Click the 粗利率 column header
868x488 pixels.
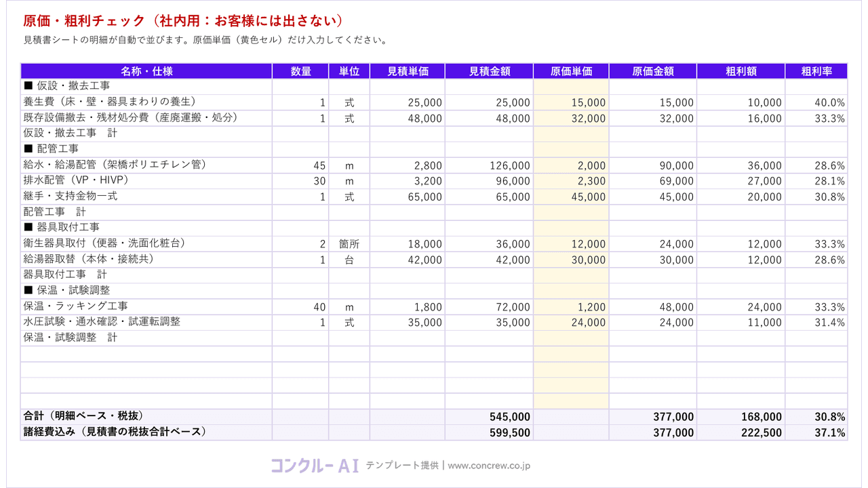[816, 71]
